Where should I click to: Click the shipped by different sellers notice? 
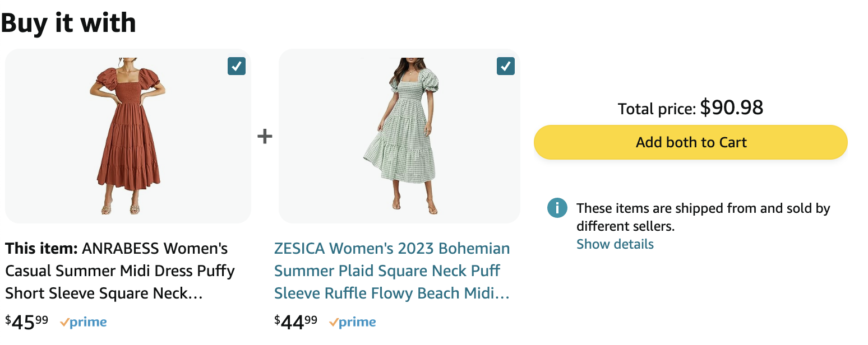click(703, 217)
